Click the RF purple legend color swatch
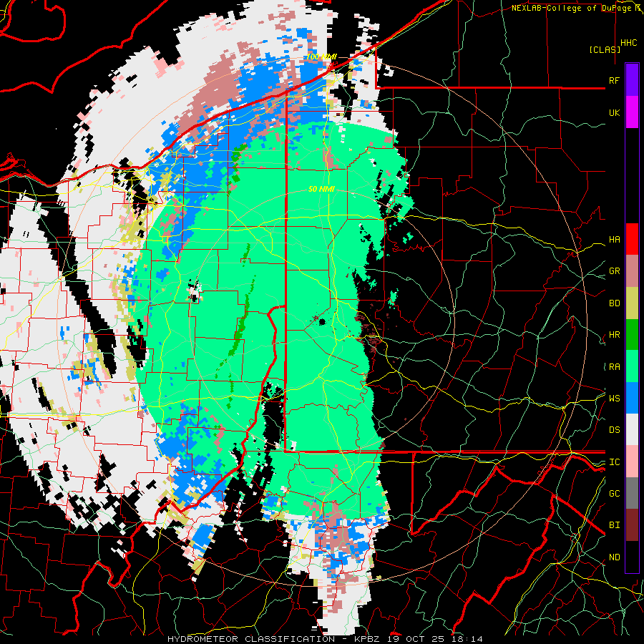This screenshot has height=644, width=644. click(632, 79)
